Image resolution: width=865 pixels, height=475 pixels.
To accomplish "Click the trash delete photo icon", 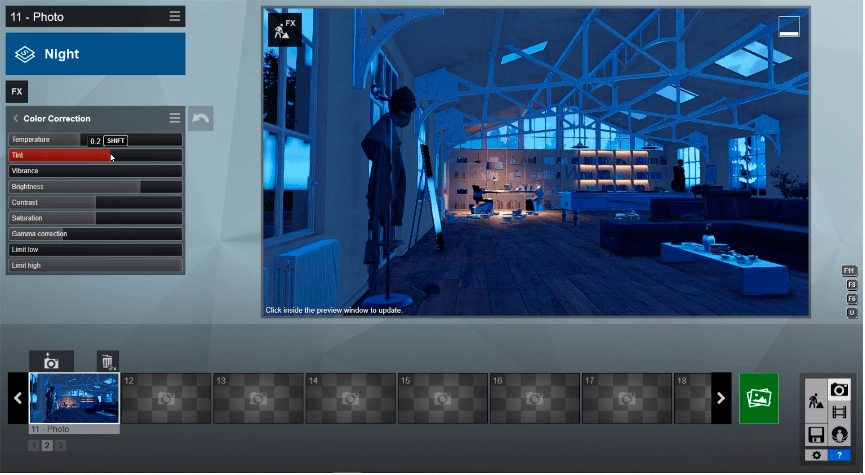I will click(108, 361).
